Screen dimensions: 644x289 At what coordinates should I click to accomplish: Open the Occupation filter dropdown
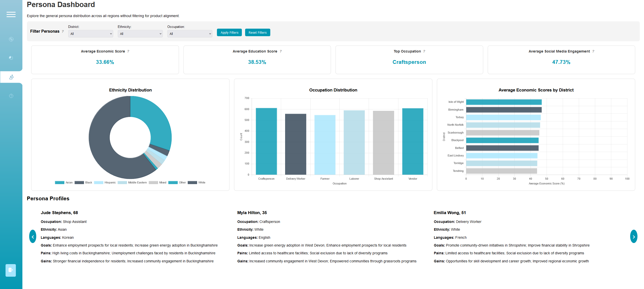point(190,34)
